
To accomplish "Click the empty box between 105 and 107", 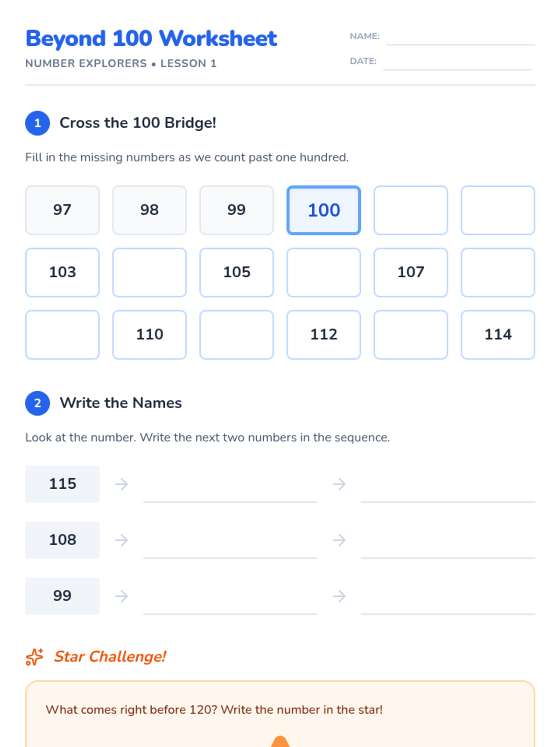I will (x=324, y=273).
